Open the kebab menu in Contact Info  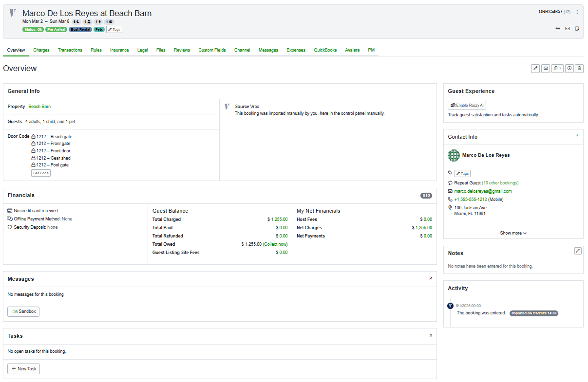(577, 136)
